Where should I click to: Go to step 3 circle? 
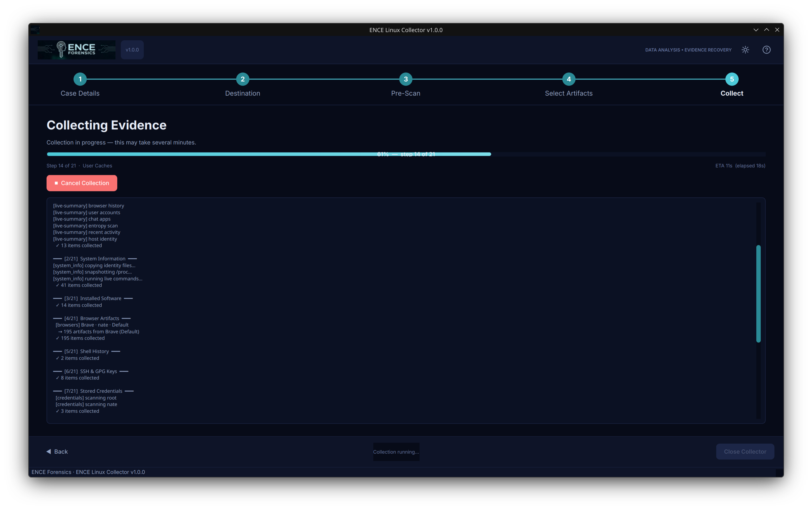(406, 79)
